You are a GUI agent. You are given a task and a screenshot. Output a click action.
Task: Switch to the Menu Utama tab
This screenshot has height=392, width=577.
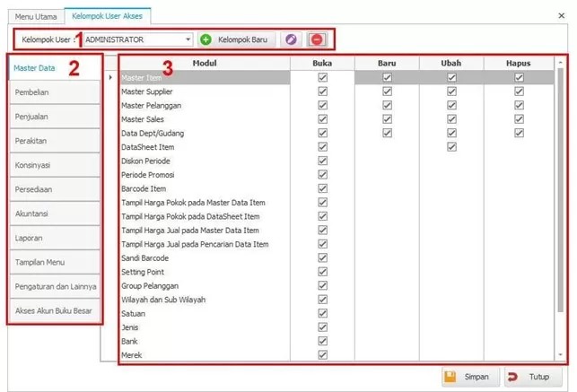35,16
